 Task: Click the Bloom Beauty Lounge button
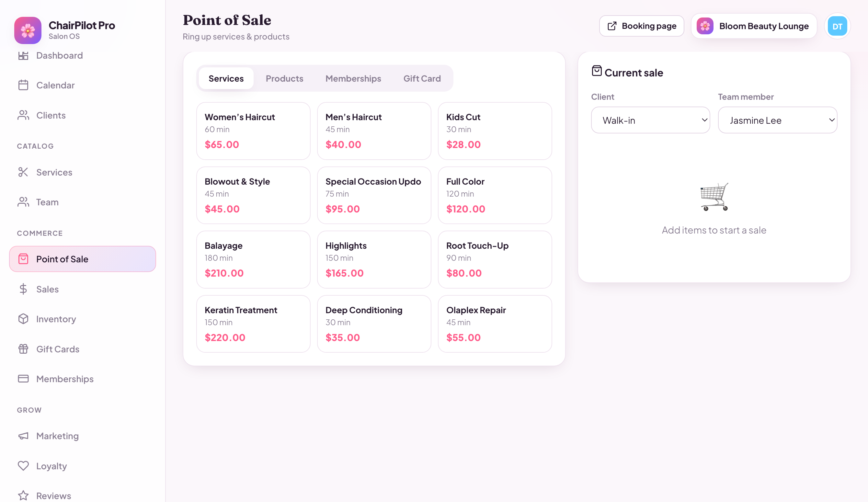pyautogui.click(x=754, y=26)
